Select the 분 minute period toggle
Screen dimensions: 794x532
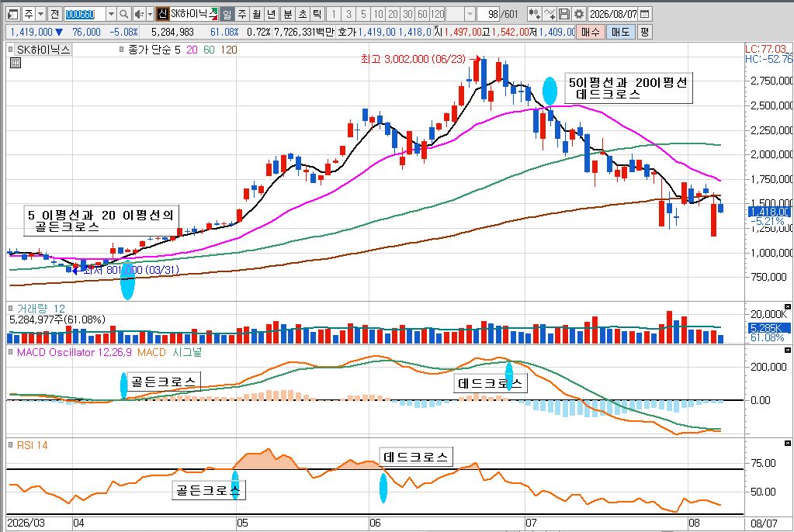coord(288,14)
